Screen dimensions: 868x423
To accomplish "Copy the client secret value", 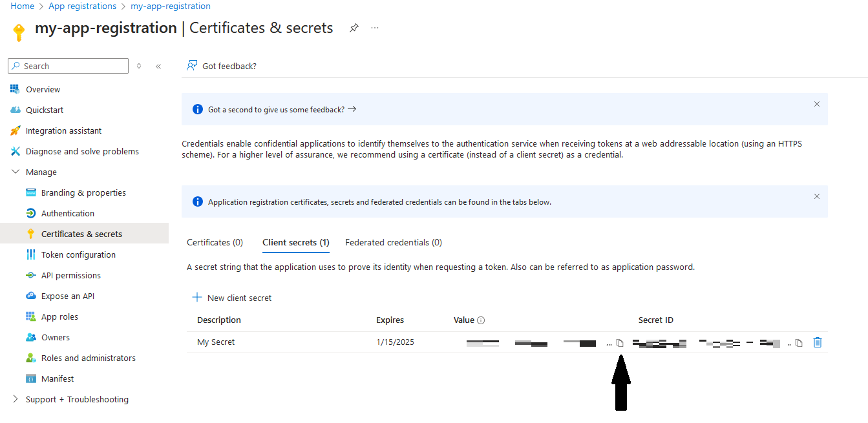I will click(620, 343).
